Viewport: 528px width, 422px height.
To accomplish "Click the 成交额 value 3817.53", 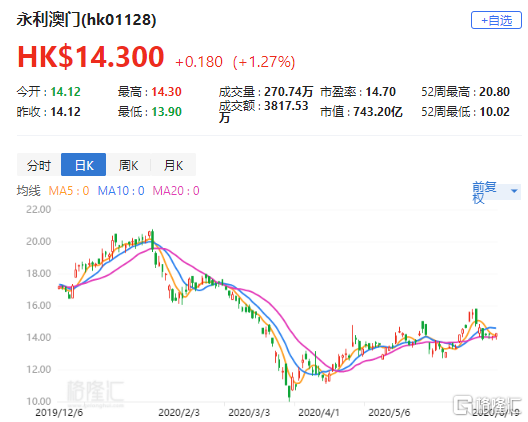I will coord(286,106).
